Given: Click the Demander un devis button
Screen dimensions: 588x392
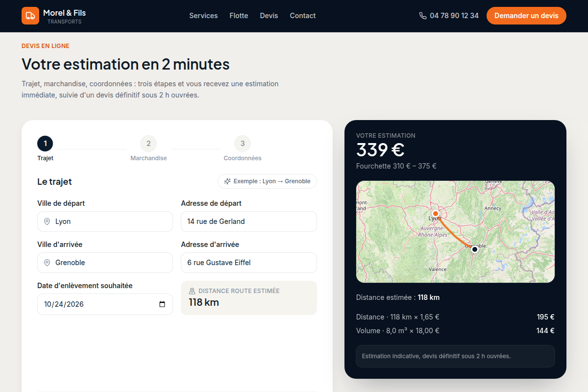Looking at the screenshot, I should (x=526, y=16).
